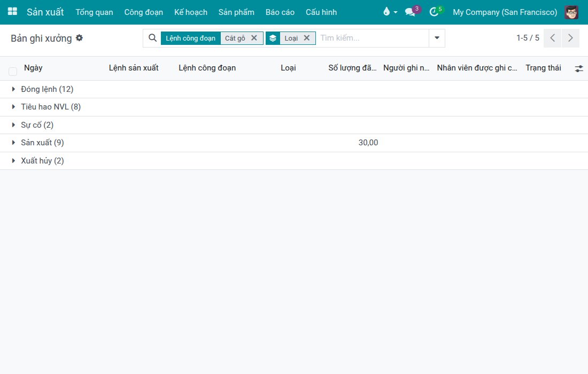Sort by Số lượng đã... column header
Screen dimensions: 588x374
coord(352,68)
